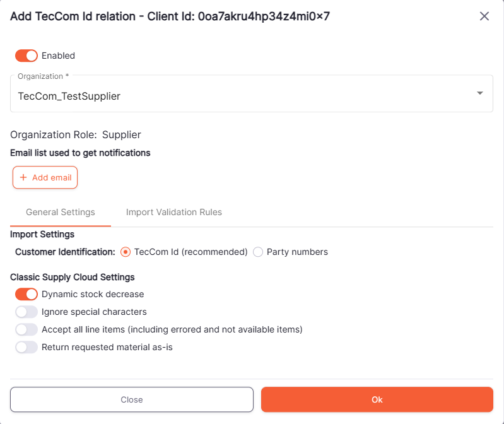
Task: Close the dialog with the X icon
Action: pos(484,16)
